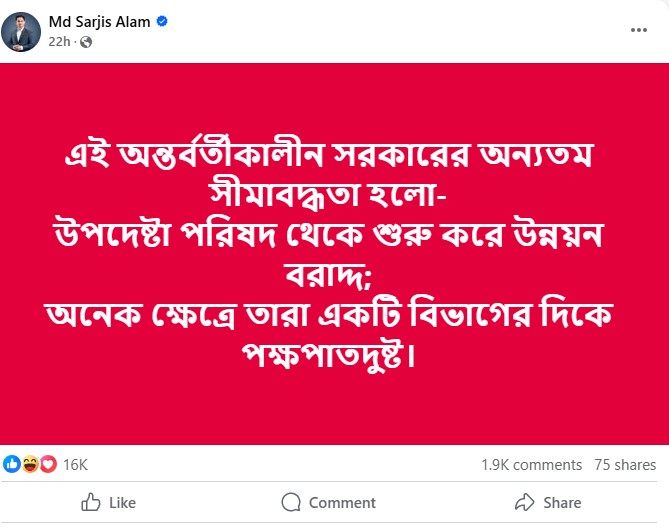
Task: Click the blue verified badge
Action: pos(161,20)
